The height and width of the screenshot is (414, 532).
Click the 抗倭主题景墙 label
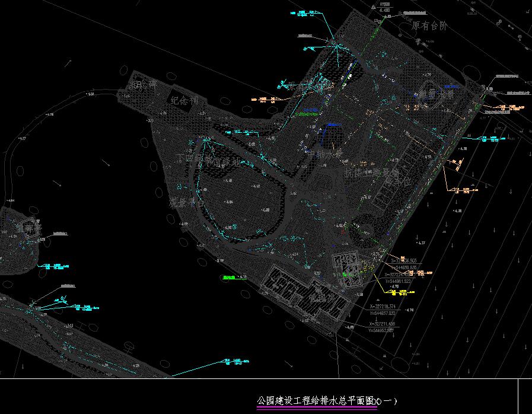pos(372,172)
